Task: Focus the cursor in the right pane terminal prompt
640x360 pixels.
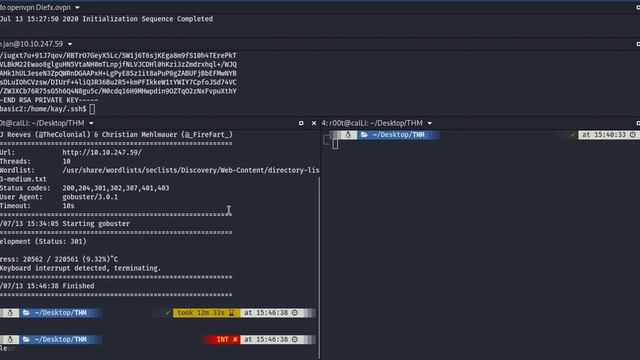Action: click(335, 144)
